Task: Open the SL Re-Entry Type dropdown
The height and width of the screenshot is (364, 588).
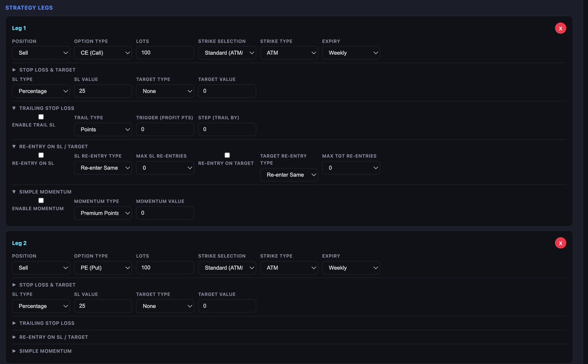Action: (103, 168)
